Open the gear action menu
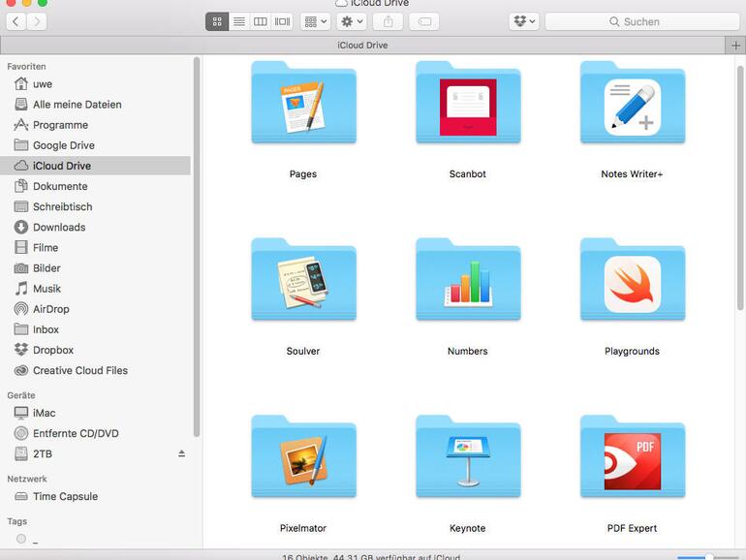The height and width of the screenshot is (560, 746). point(351,21)
